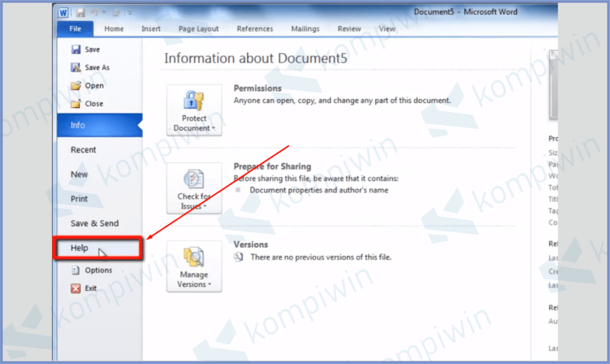The width and height of the screenshot is (610, 364).
Task: Select Info in the Backstage menu
Action: pyautogui.click(x=100, y=125)
